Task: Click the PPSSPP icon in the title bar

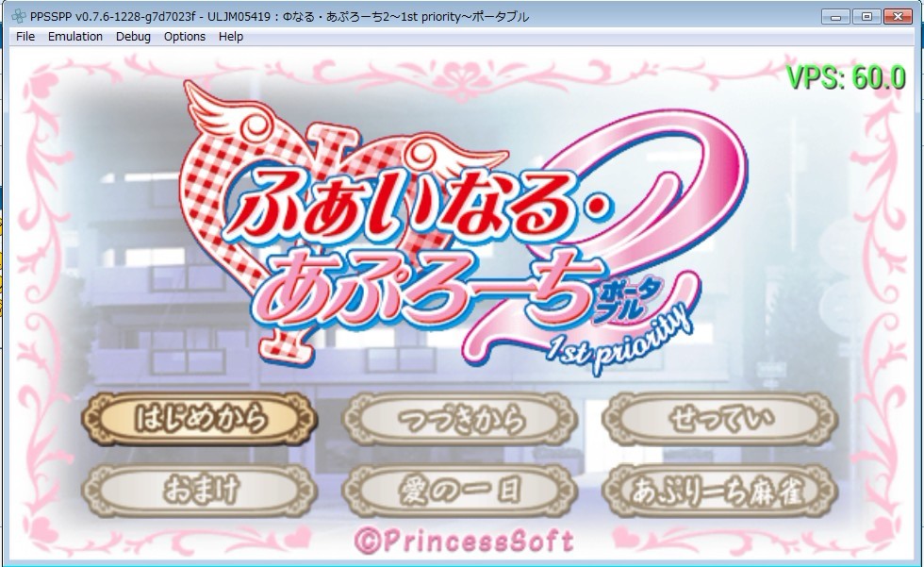Action: [x=18, y=16]
